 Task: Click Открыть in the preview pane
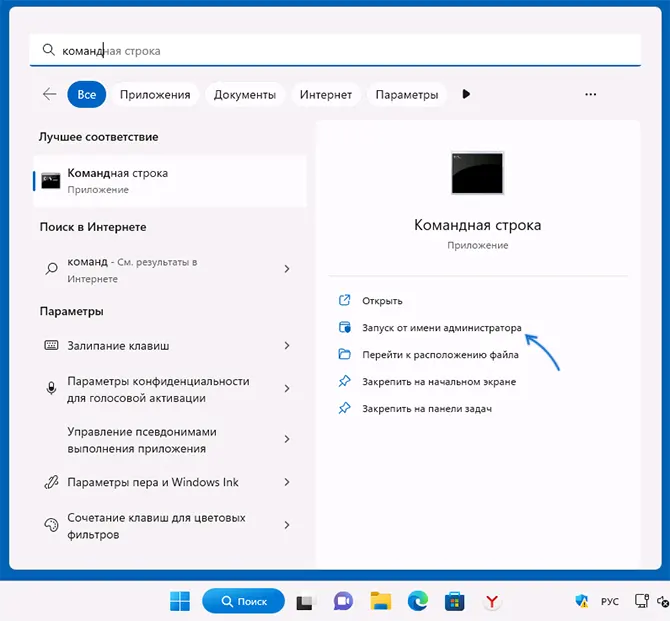click(382, 301)
